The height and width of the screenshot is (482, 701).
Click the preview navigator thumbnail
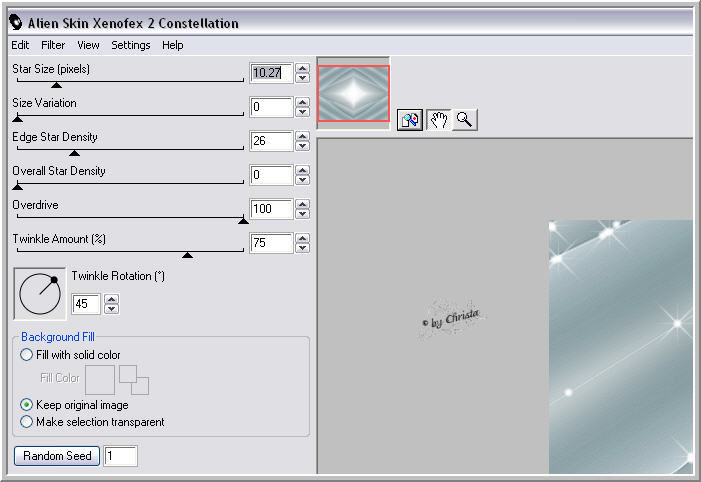(x=354, y=93)
